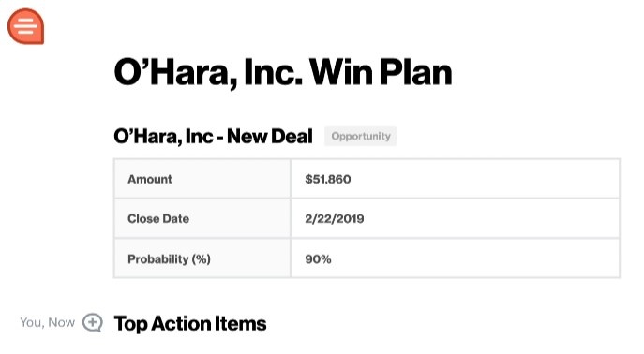Click the O'Hara, Inc. Win Plan title
The image size is (644, 354).
[x=283, y=73]
